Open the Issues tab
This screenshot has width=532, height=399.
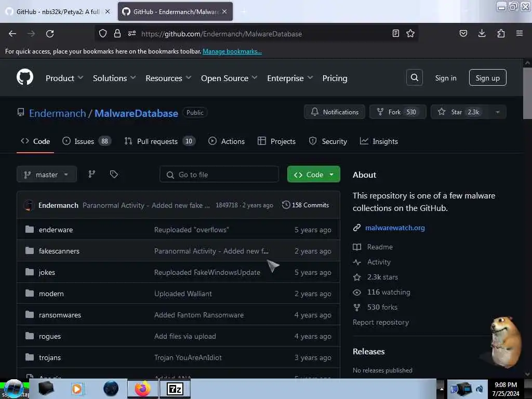pyautogui.click(x=87, y=141)
